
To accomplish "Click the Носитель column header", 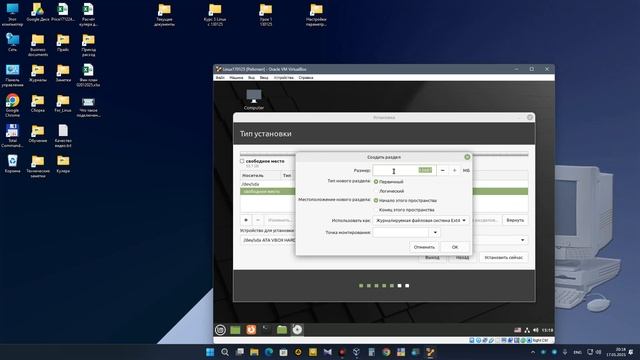I will (260, 176).
